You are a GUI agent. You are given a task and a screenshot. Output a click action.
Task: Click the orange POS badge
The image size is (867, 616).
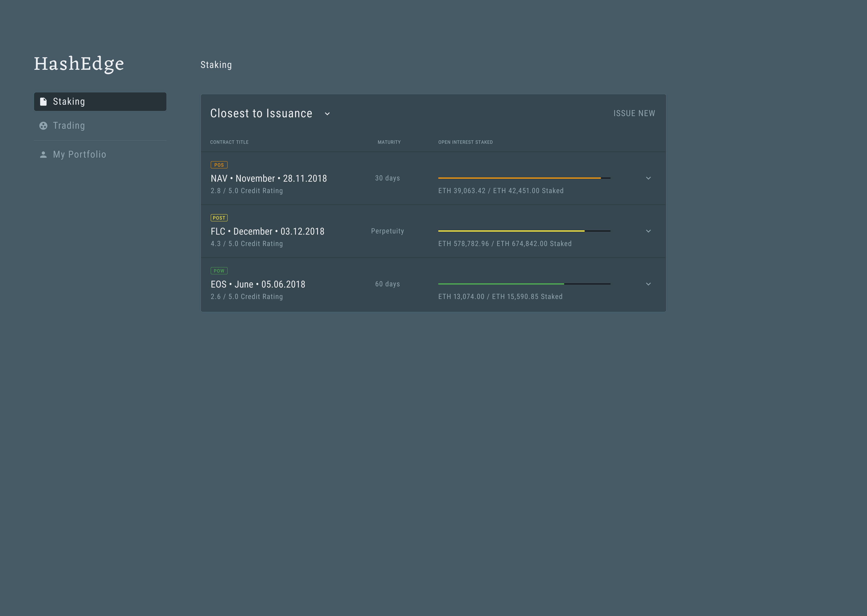[219, 165]
